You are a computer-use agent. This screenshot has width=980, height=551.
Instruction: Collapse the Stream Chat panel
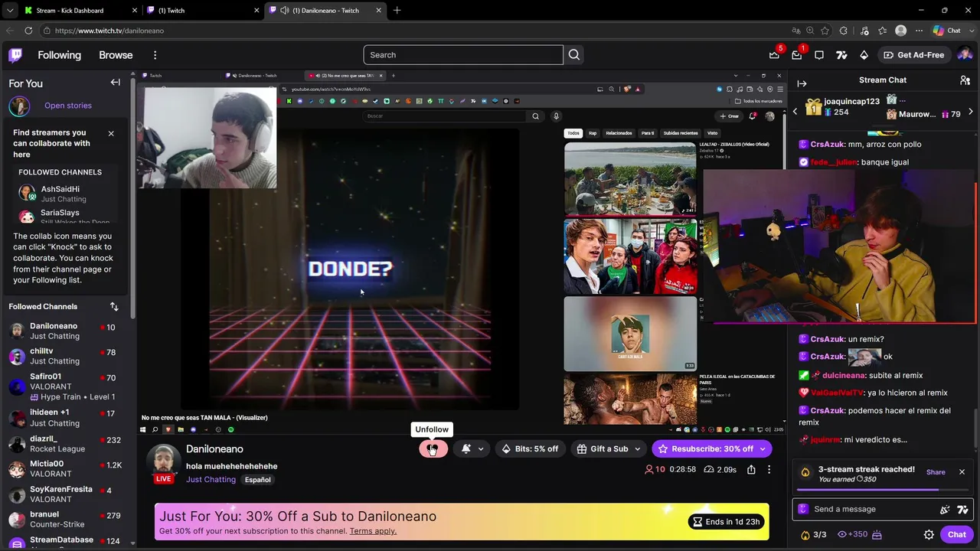pyautogui.click(x=802, y=83)
